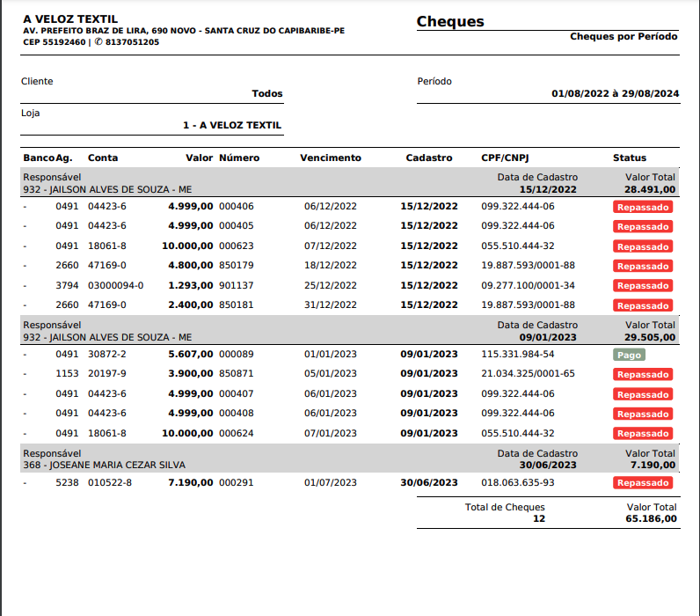This screenshot has height=616, width=700.
Task: Click Repassado badge for cheque 901137
Action: point(643,286)
